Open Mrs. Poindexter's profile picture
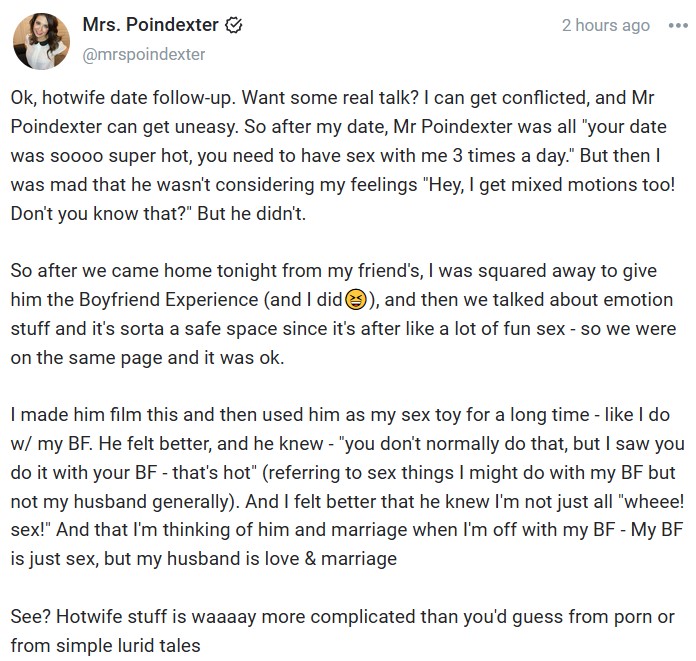 click(40, 39)
